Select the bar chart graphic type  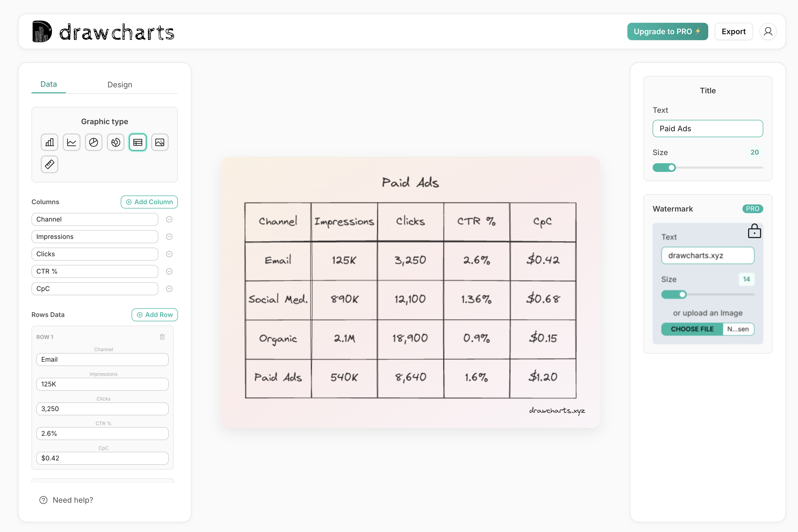coord(49,142)
